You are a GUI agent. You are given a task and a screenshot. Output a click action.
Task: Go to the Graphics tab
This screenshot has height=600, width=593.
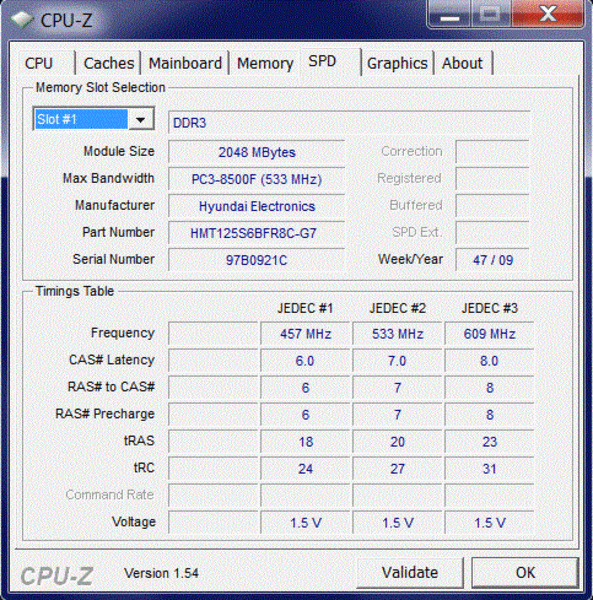[398, 64]
